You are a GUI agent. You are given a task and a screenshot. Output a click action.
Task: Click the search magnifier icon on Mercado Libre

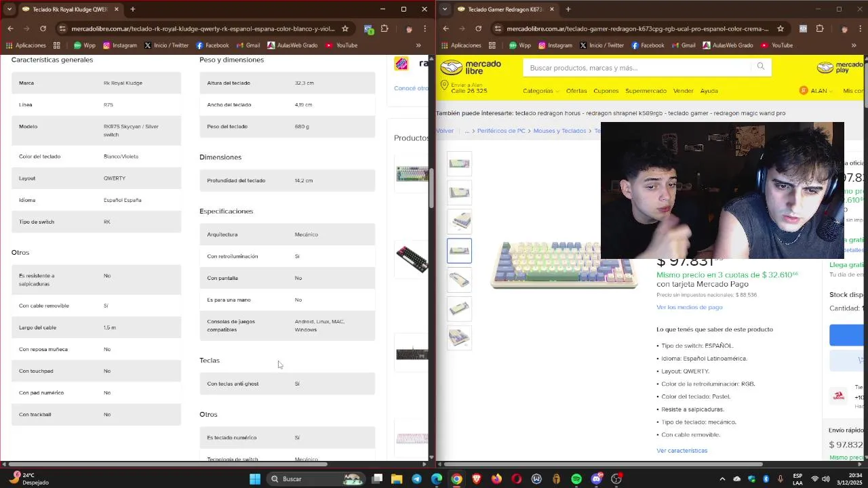coord(761,66)
